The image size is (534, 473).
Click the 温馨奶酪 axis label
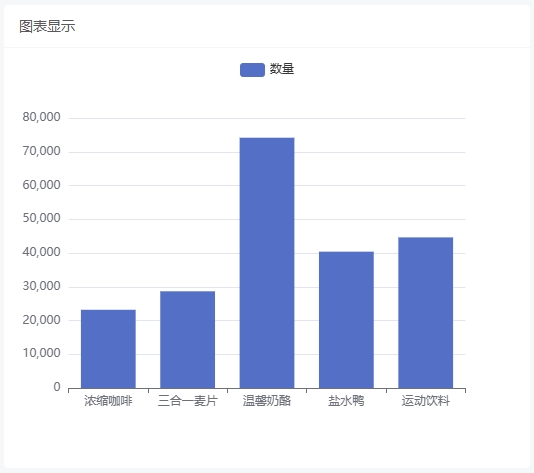click(x=267, y=401)
